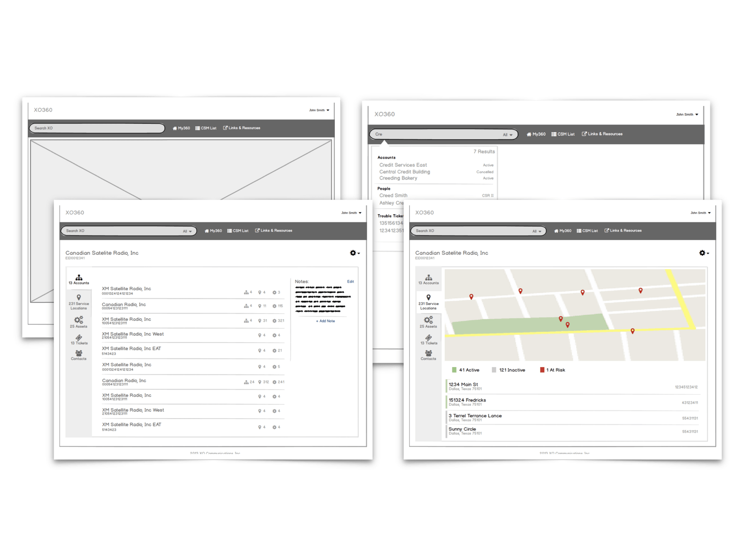Open 1234 Main St location row
744x560 pixels.
(572, 387)
